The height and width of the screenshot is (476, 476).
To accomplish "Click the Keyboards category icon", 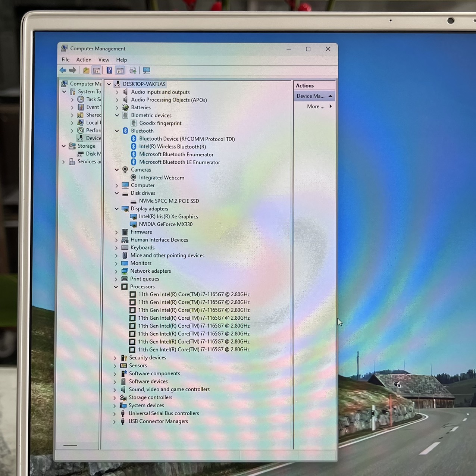I will [x=125, y=248].
